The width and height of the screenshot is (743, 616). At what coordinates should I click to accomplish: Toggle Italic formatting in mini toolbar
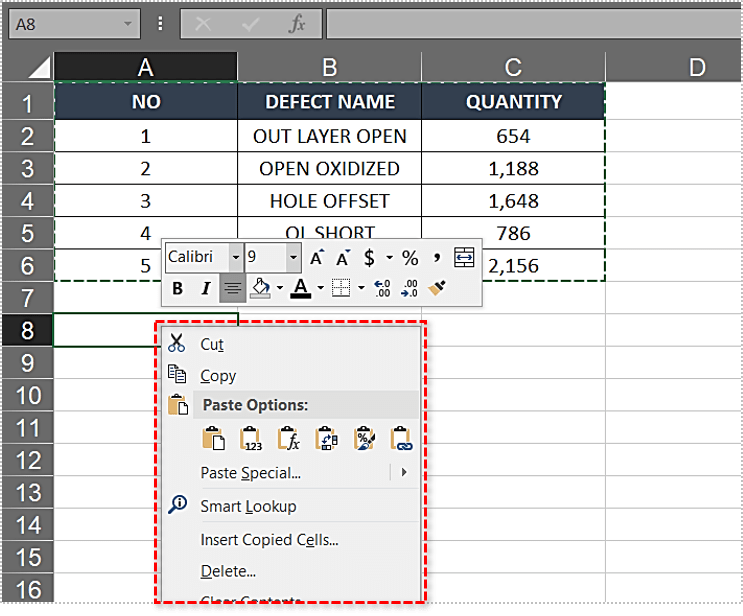tap(206, 289)
